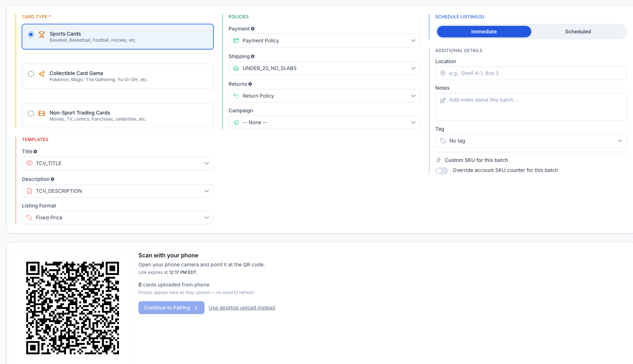The image size is (633, 364).
Task: Click the 'Custom SKU for this batch' label
Action: pos(476,160)
